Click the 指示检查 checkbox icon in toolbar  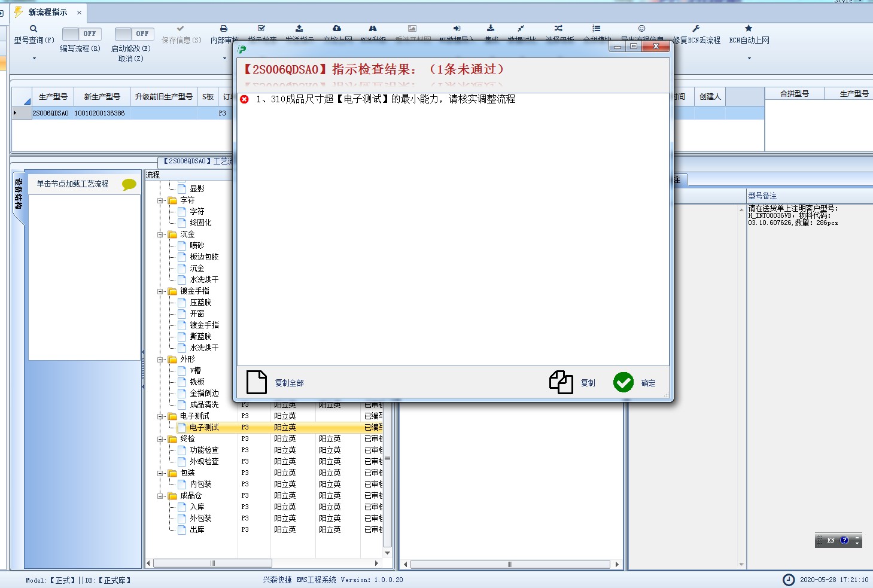pyautogui.click(x=261, y=29)
